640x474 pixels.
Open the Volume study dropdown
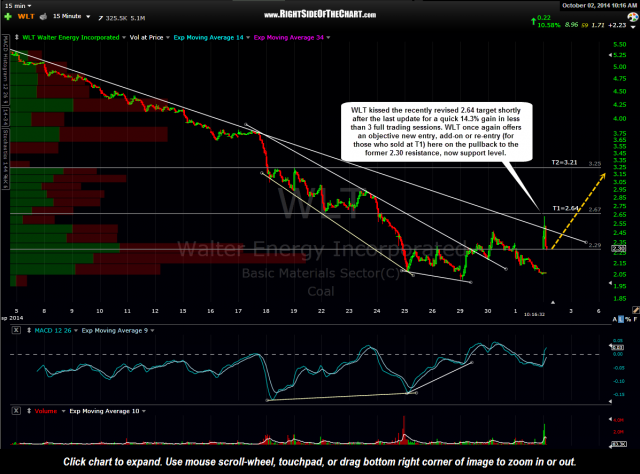(63, 411)
